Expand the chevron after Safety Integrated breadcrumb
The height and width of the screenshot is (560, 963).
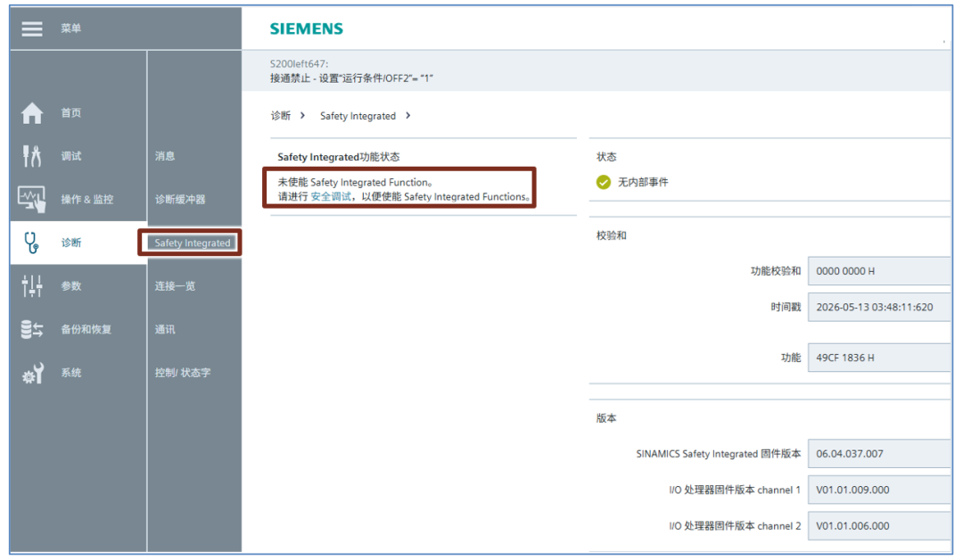pyautogui.click(x=407, y=115)
